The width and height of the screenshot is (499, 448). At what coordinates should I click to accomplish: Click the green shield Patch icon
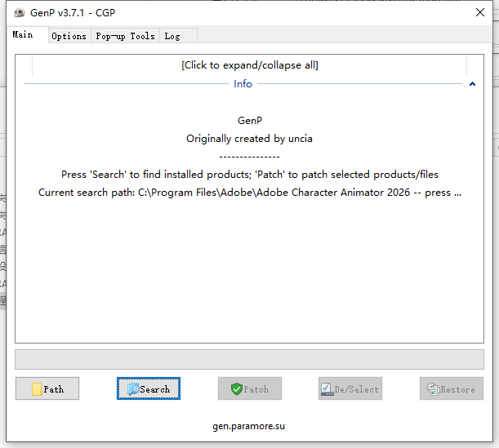(237, 389)
